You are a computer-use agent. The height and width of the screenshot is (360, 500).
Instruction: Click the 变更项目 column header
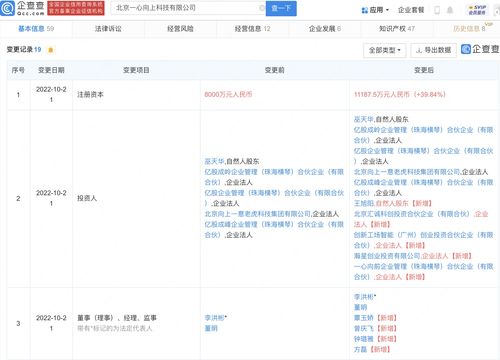click(136, 70)
